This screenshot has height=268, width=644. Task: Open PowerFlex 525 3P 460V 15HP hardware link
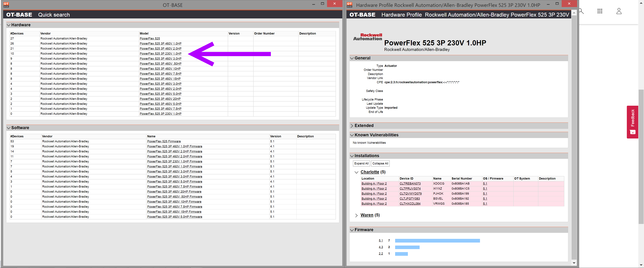click(x=160, y=78)
